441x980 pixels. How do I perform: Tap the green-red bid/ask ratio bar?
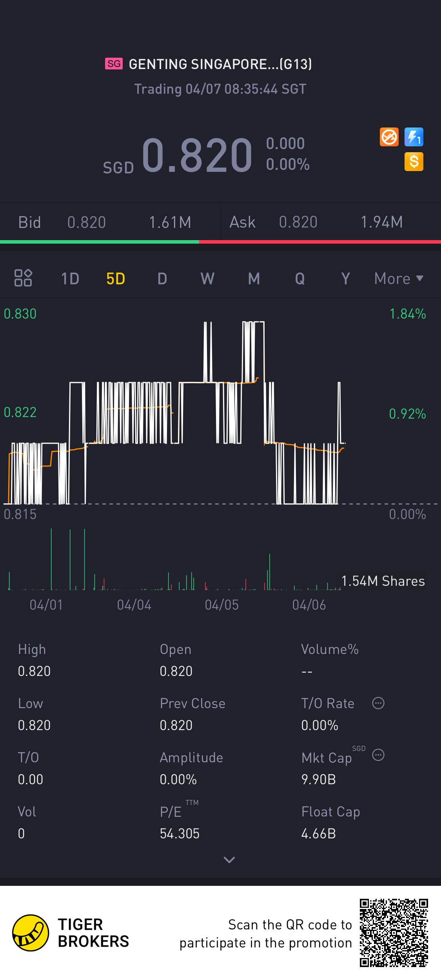coord(220,242)
